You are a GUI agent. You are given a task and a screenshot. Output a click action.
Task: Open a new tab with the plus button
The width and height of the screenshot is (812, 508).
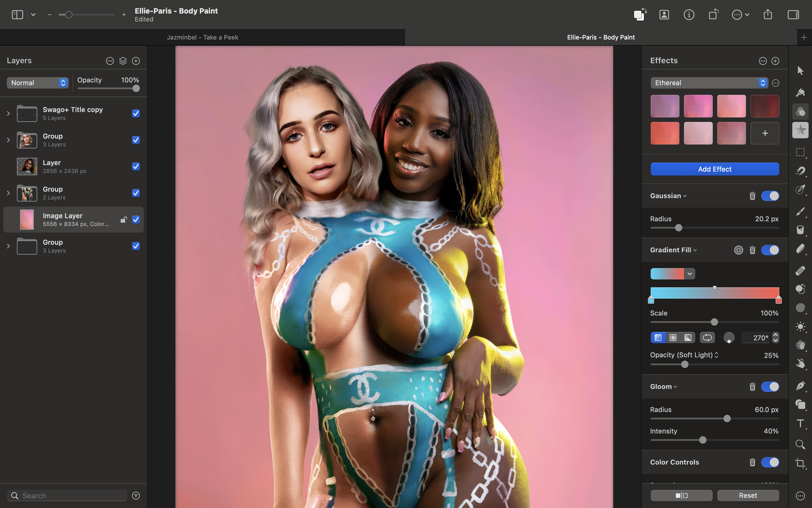click(x=804, y=37)
